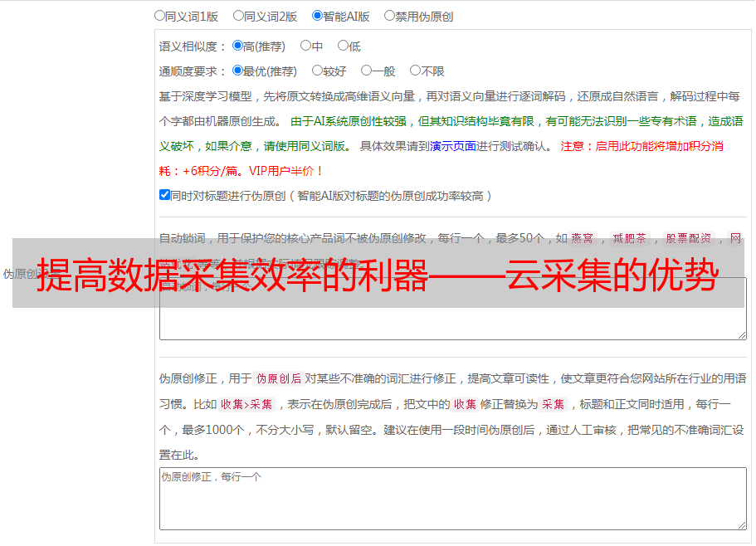Set 通顺度要求 to 较好

click(317, 71)
